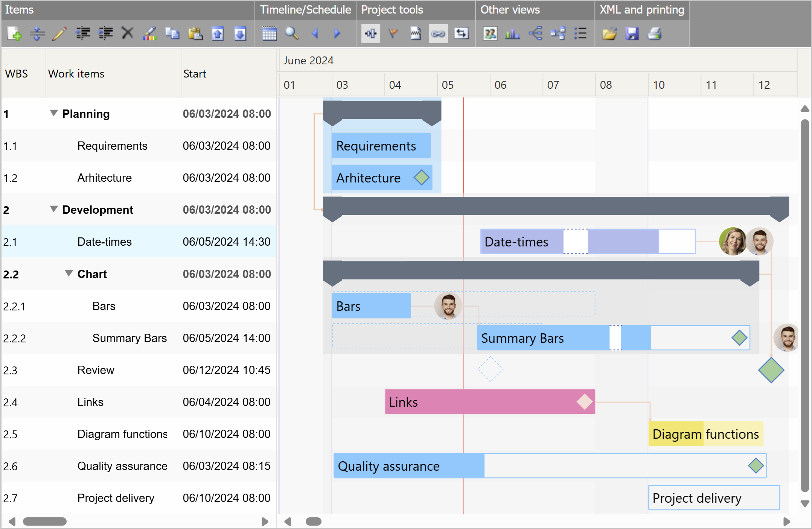Toggle the baseline flag button
812x529 pixels.
tap(393, 34)
